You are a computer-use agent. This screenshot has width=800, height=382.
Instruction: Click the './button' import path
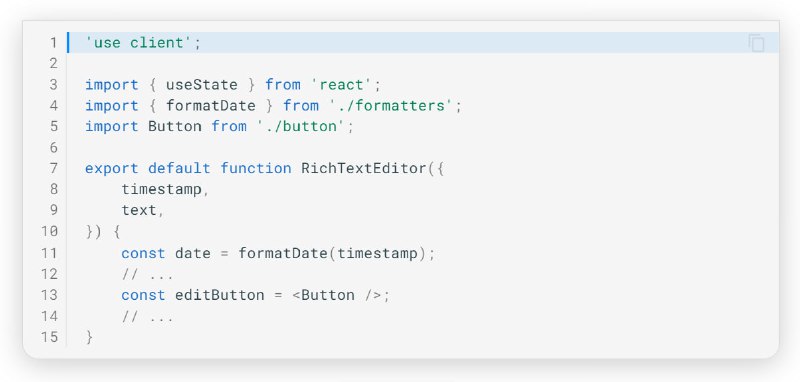301,126
